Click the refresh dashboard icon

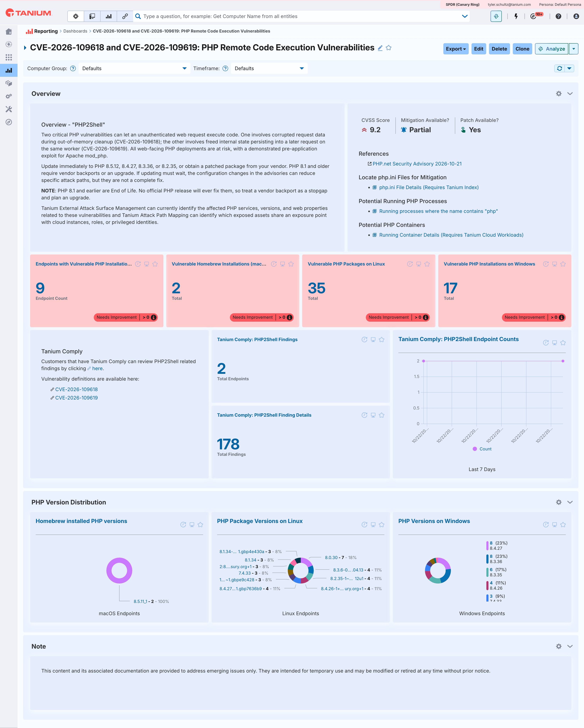(560, 68)
